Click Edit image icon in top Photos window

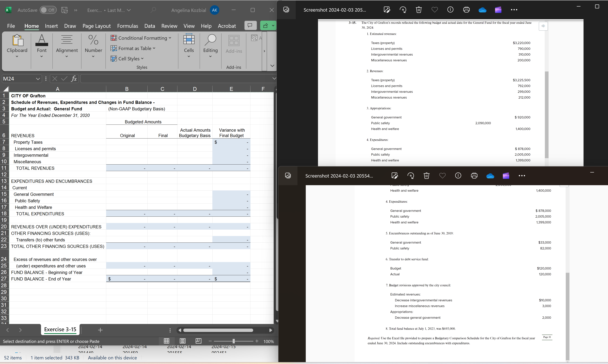[x=387, y=10]
